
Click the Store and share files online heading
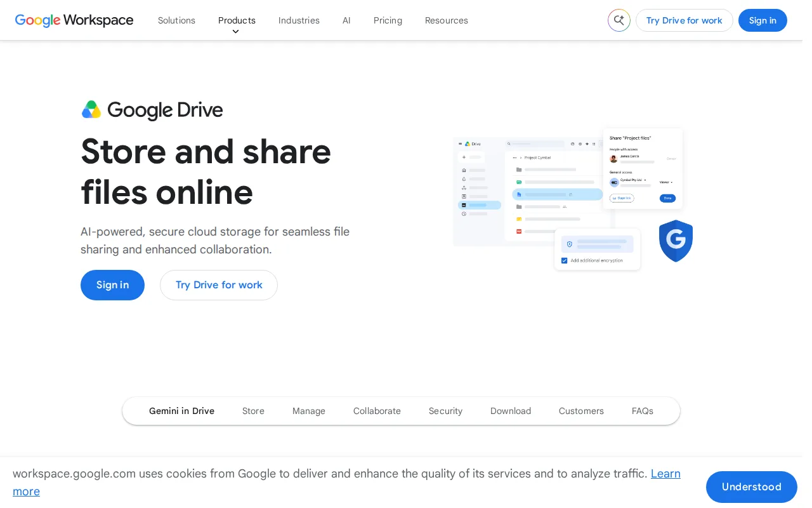click(x=206, y=171)
